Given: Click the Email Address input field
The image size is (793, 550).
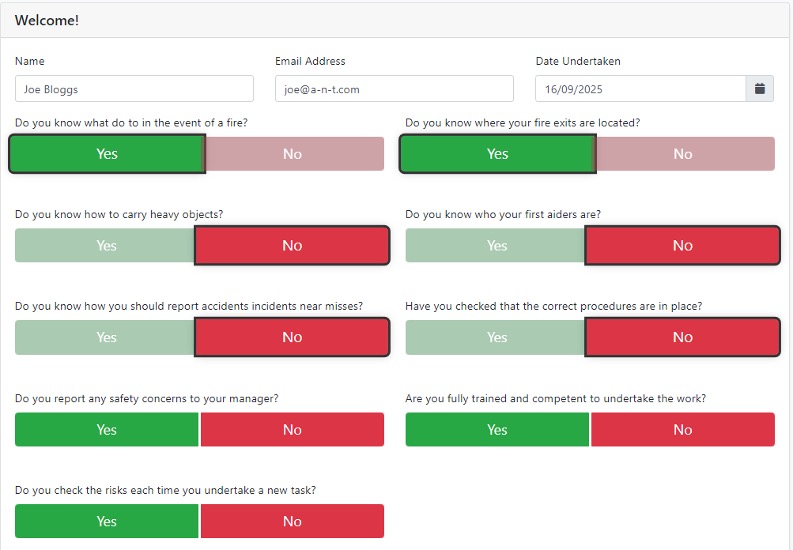Looking at the screenshot, I should pos(394,89).
